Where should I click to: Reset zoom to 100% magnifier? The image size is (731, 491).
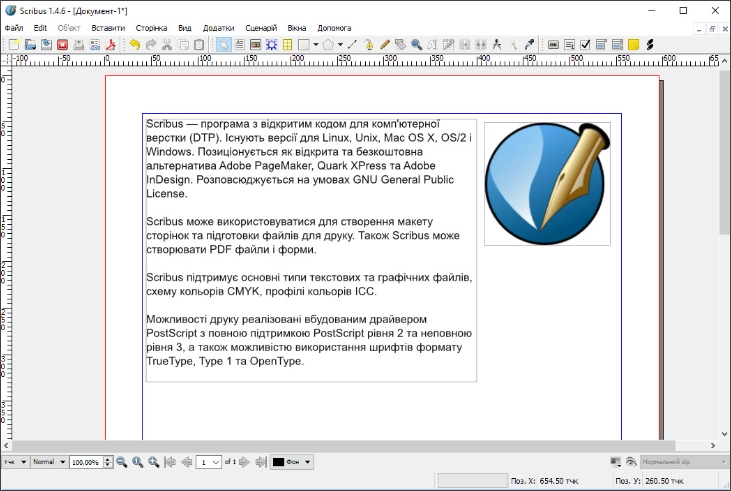[x=138, y=462]
